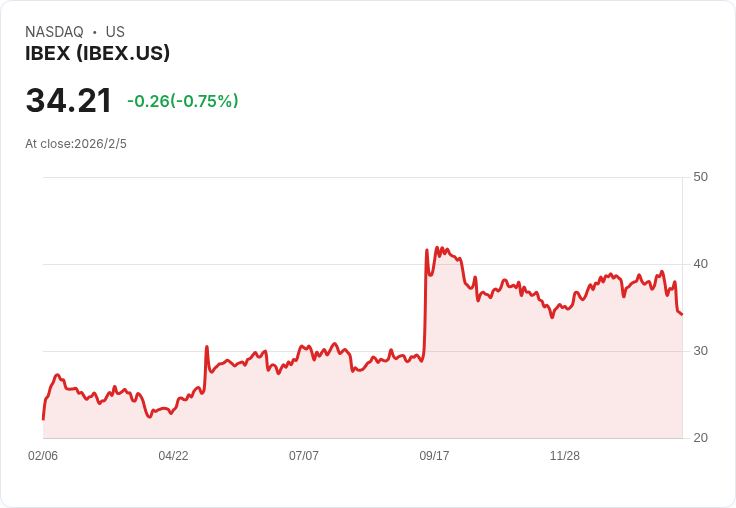Screen dimensions: 736x508
Task: Click the 30 label on the price axis
Action: [700, 351]
